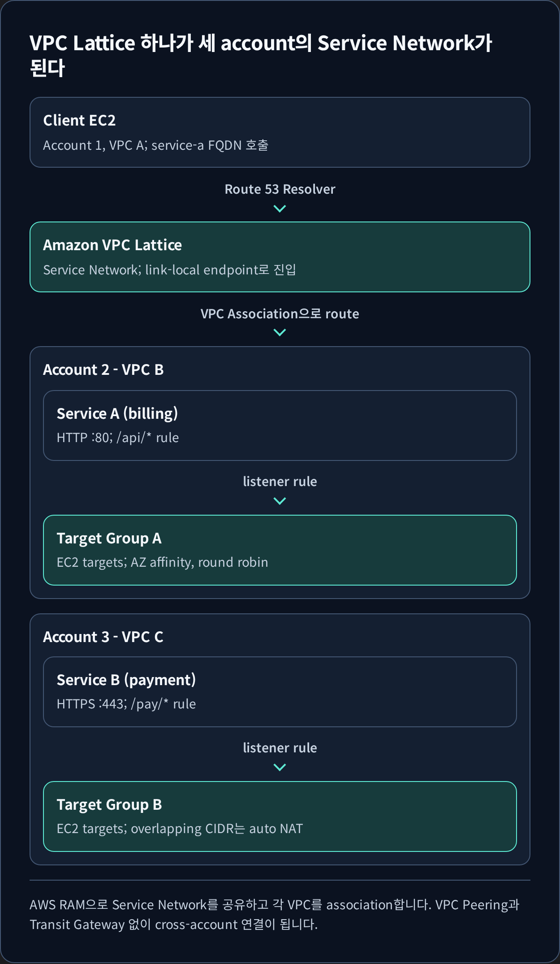
Task: Click the Route 53 Resolver label
Action: [280, 189]
